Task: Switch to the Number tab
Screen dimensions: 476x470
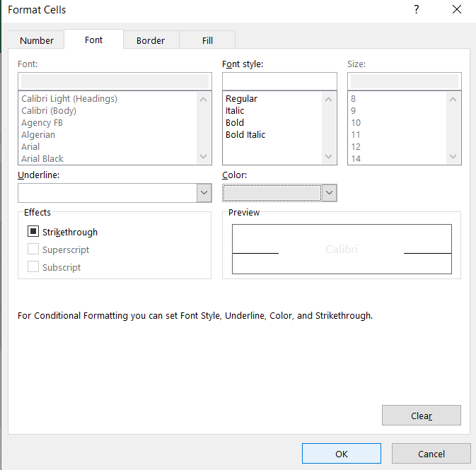Action: tap(37, 40)
